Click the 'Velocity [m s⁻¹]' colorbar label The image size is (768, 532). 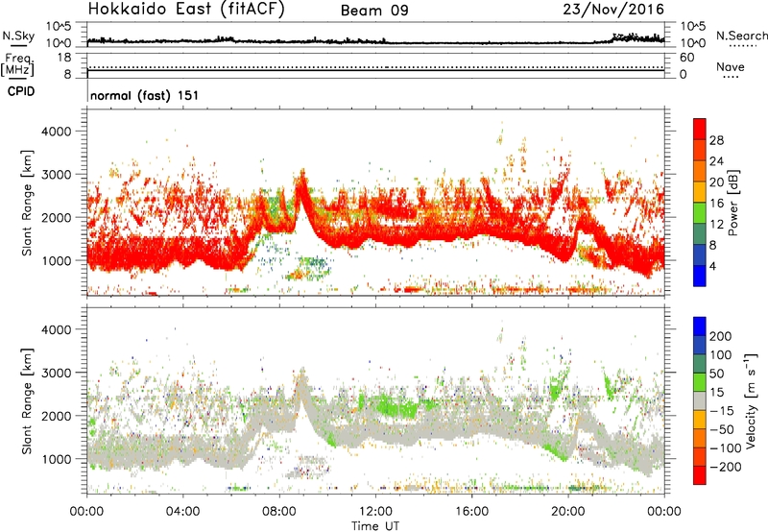coord(750,400)
